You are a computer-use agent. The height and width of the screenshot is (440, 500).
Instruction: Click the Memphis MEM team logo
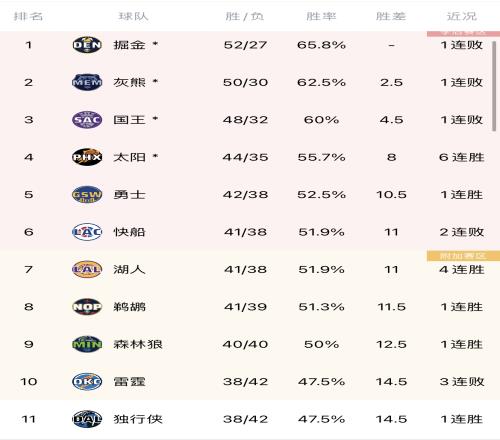[87, 82]
